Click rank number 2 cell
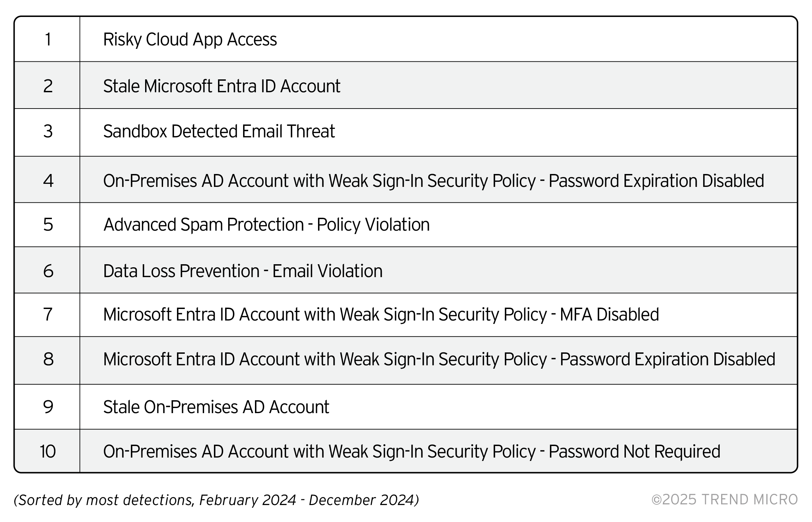 [x=48, y=86]
